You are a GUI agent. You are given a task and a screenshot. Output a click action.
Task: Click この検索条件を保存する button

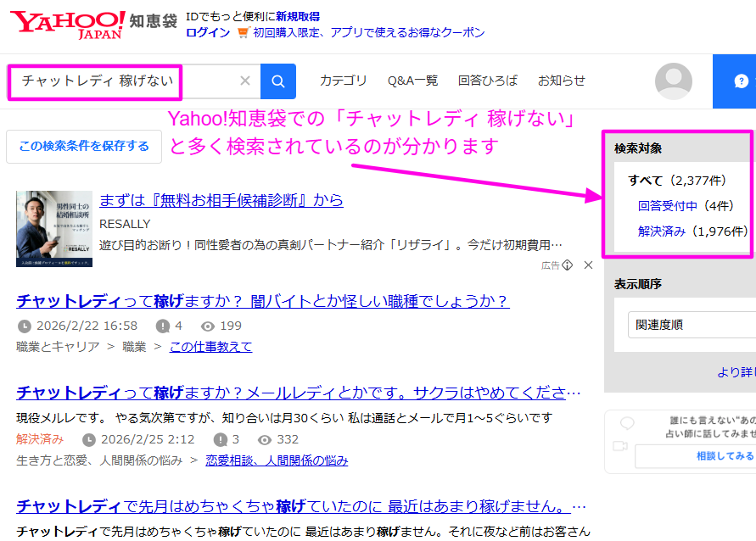[84, 147]
